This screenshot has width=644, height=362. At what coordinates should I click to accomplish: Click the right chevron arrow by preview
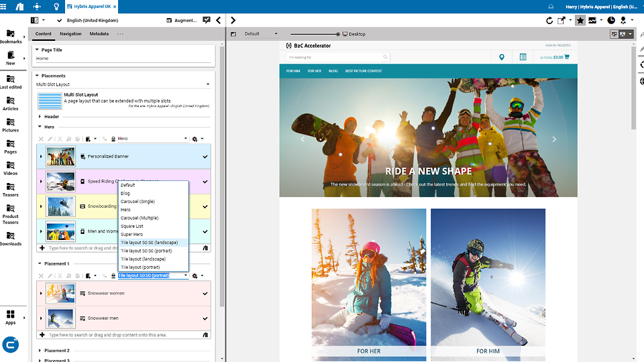[233, 20]
